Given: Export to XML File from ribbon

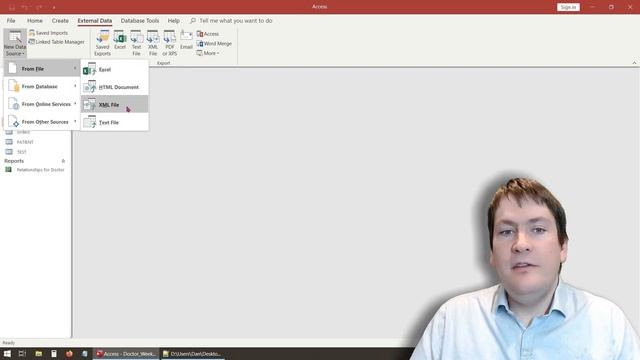Looking at the screenshot, I should coord(153,43).
